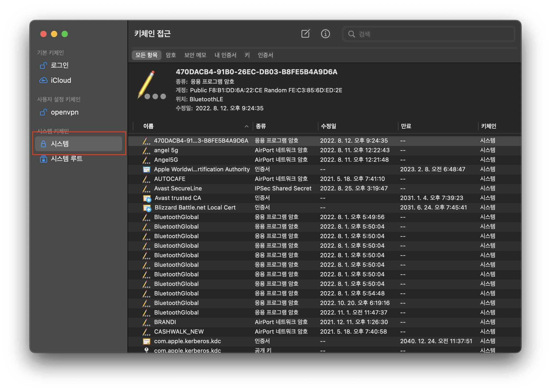Click Blizzard Battle.net Local Cert certificate icon

(x=147, y=208)
